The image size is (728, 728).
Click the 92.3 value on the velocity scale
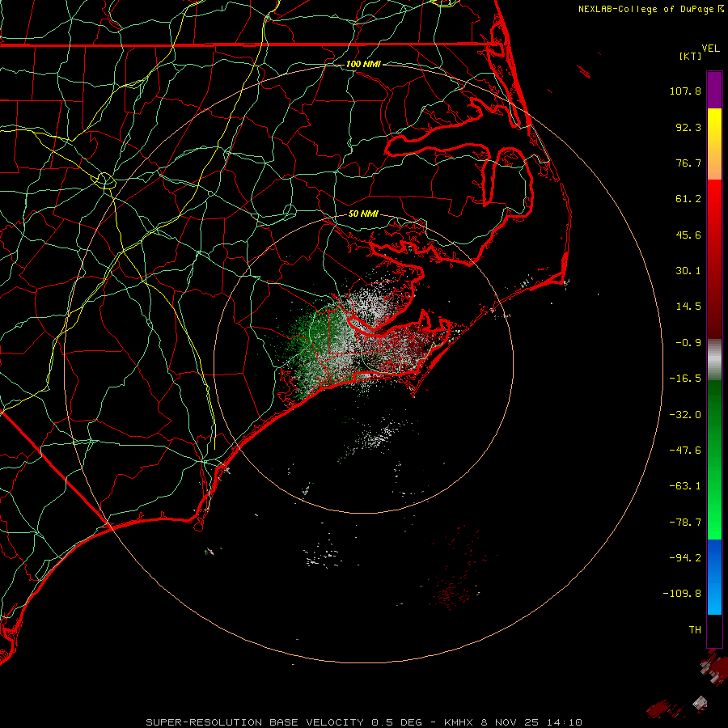coord(688,127)
